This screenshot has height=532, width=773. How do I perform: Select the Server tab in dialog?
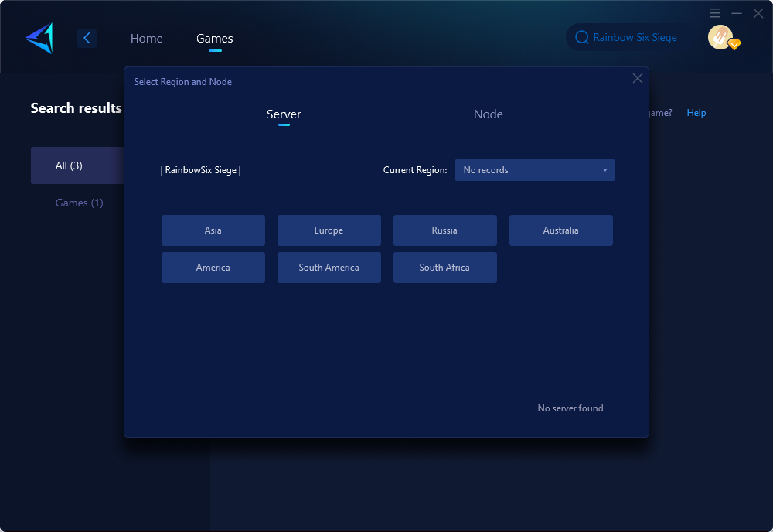tap(284, 114)
